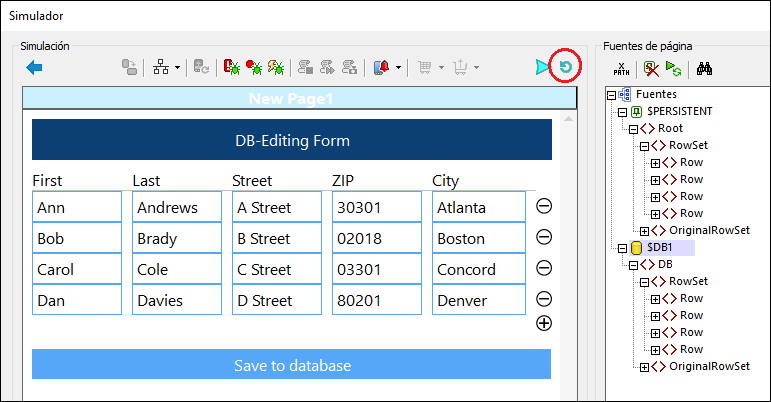Remove the Dan Davies row
The width and height of the screenshot is (771, 402).
pos(544,299)
